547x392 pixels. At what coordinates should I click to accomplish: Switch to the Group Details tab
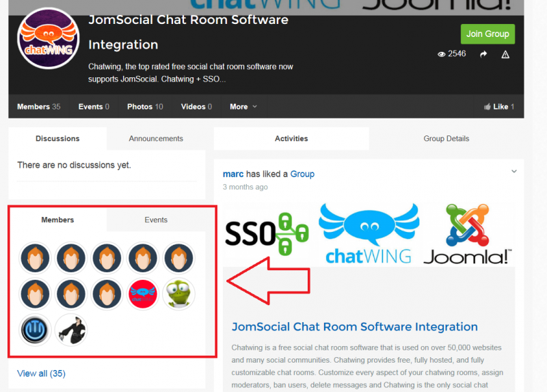pyautogui.click(x=446, y=139)
